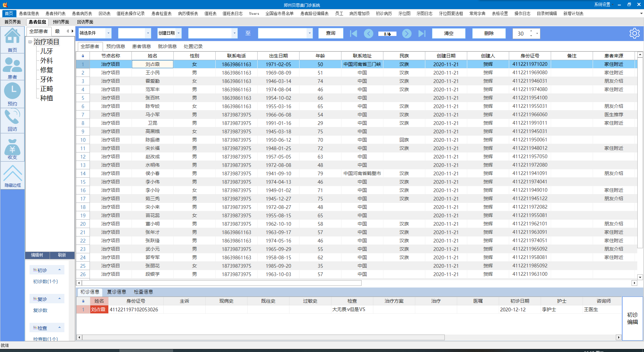Go to the first page arrow icon
The width and height of the screenshot is (644, 352).
pos(353,34)
